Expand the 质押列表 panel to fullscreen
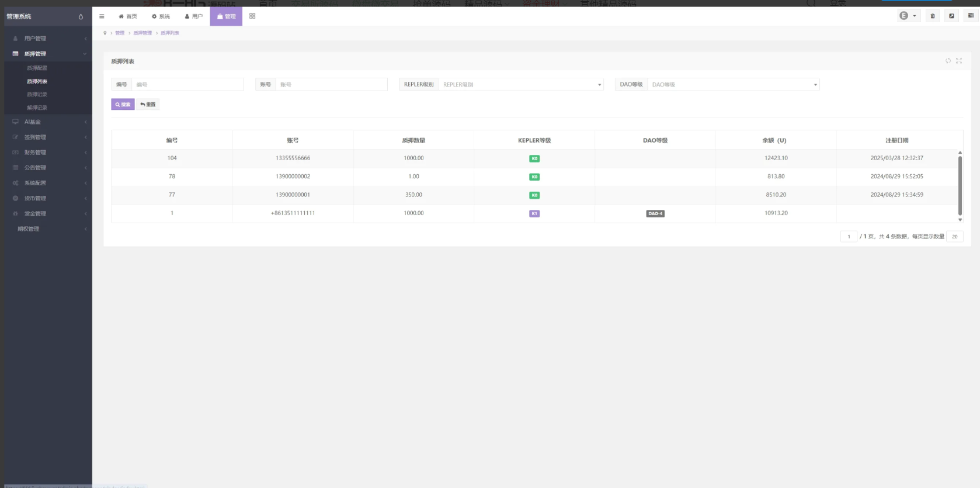 [959, 61]
